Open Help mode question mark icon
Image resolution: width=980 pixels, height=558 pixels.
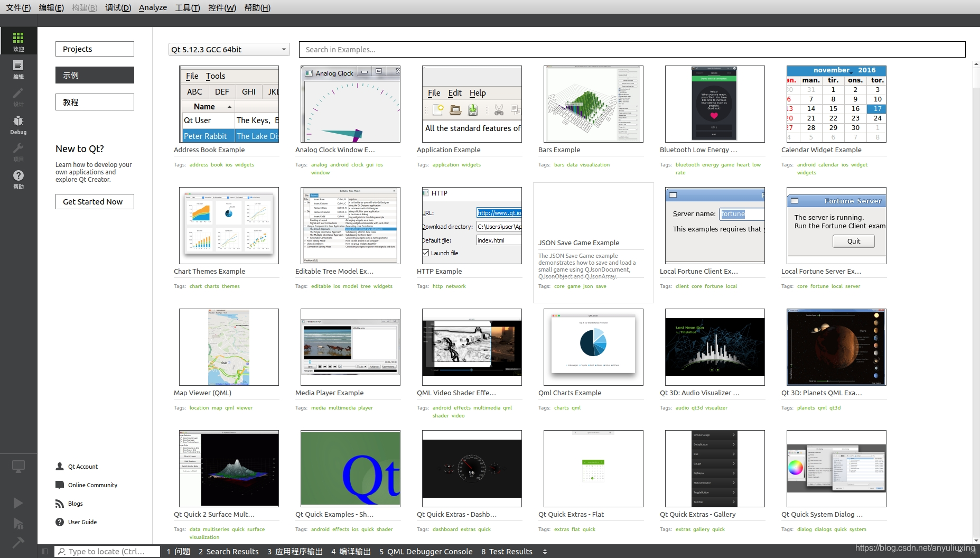pyautogui.click(x=18, y=179)
